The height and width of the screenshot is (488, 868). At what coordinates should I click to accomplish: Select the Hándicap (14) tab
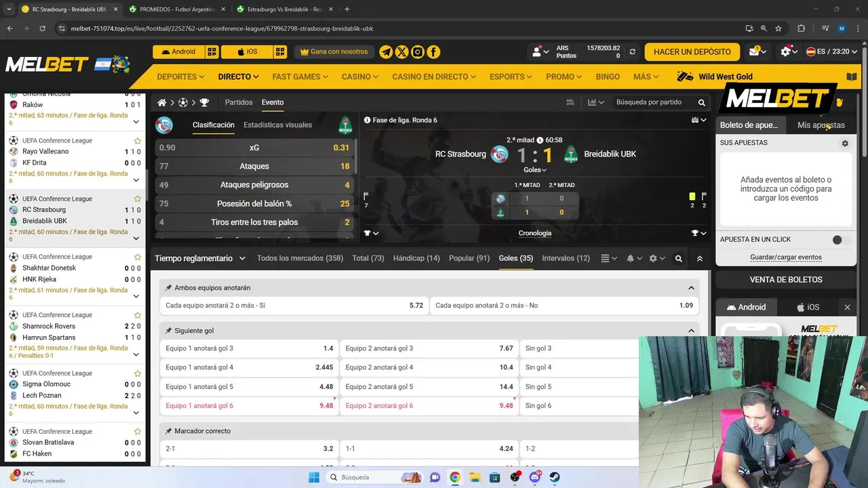[x=416, y=258]
